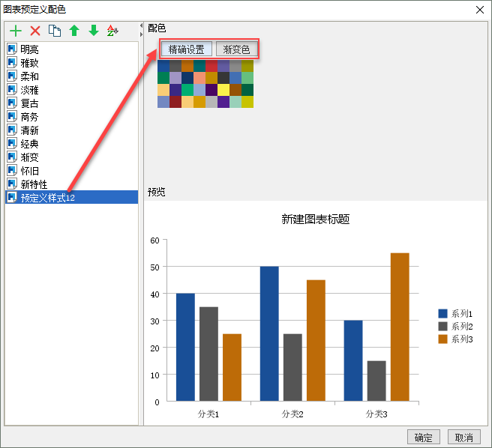The height and width of the screenshot is (448, 492).
Task: Click the icon beside 淡雅
Action: click(x=12, y=90)
